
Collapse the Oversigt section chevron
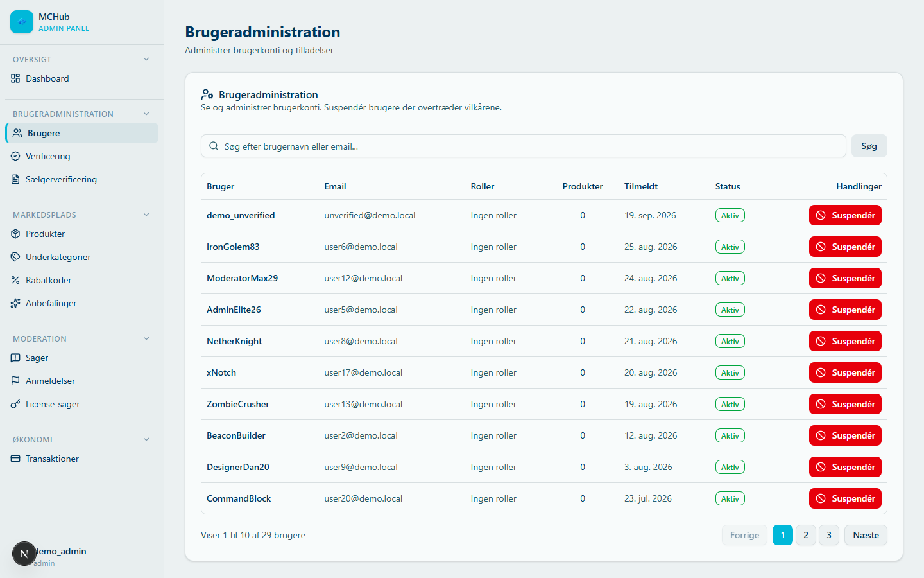coord(146,59)
